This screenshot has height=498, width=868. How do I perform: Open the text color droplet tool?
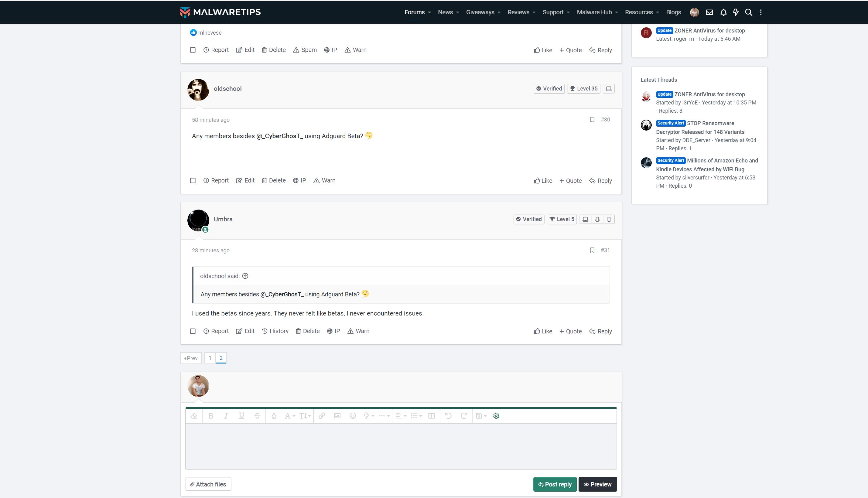[x=274, y=416]
